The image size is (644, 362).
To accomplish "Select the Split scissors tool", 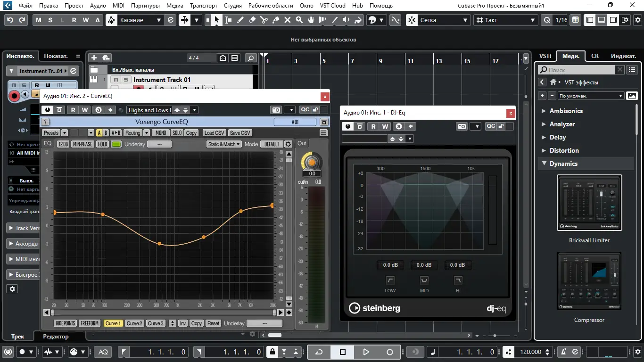I will click(264, 20).
